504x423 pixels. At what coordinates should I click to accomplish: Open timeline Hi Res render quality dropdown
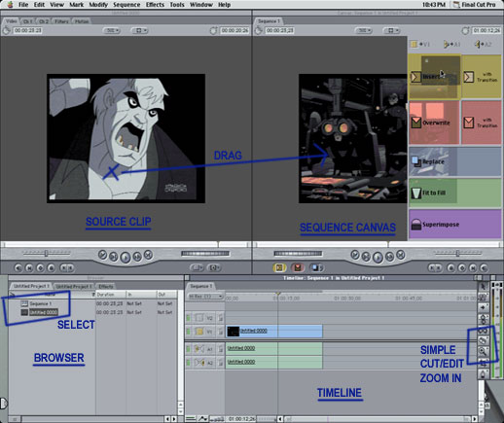coord(205,297)
